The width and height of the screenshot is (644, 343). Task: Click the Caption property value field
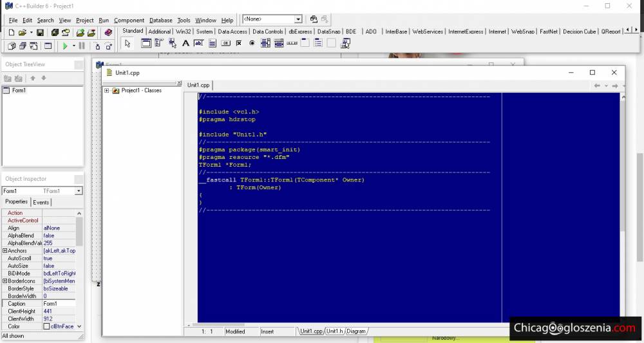click(58, 304)
